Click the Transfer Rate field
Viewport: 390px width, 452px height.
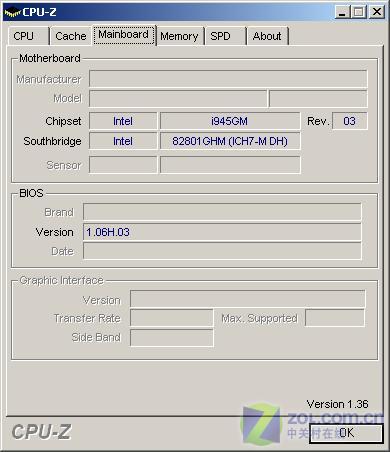tap(172, 318)
